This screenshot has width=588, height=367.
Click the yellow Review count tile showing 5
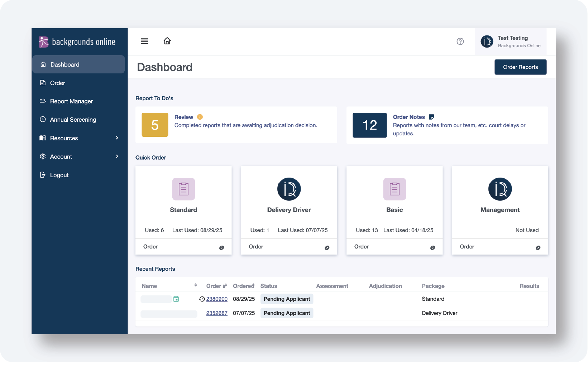tap(155, 125)
